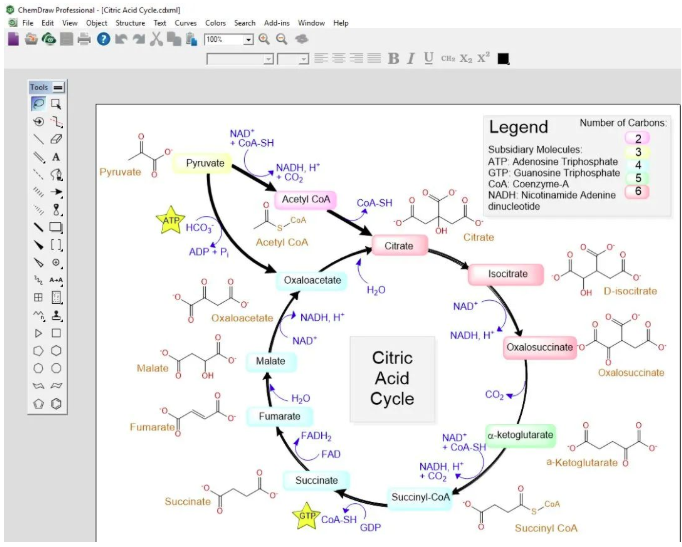Select the Cyclobutane ring tool
This screenshot has width=682, height=547.
coord(56,334)
